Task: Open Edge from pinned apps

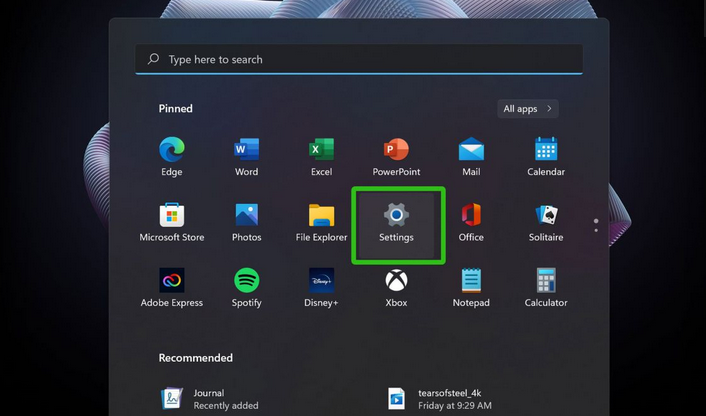Action: 172,157
